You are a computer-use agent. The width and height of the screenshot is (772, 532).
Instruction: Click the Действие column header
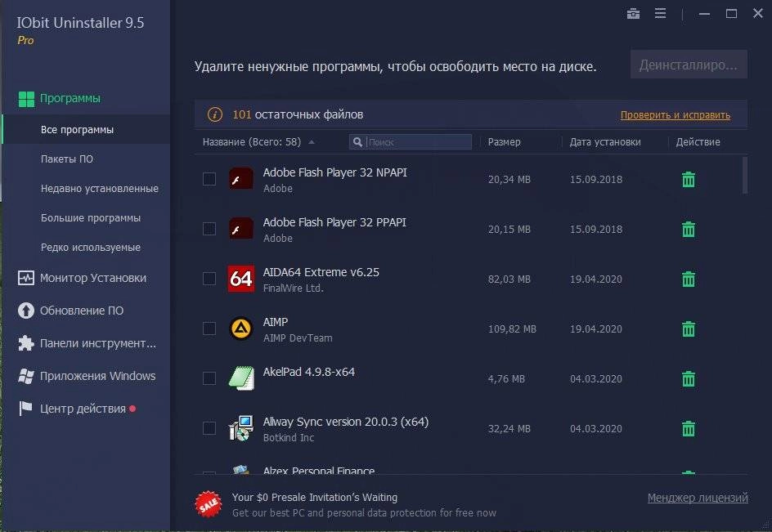point(698,142)
